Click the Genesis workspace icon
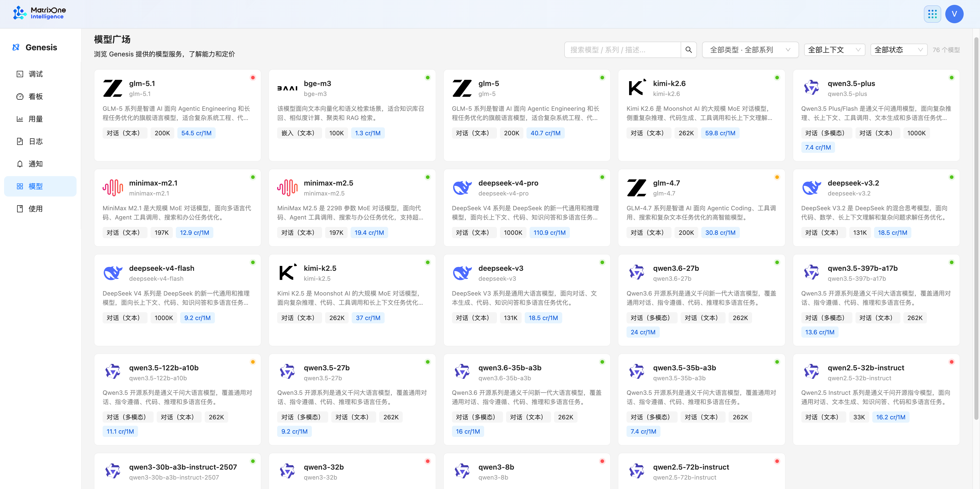 pos(16,47)
